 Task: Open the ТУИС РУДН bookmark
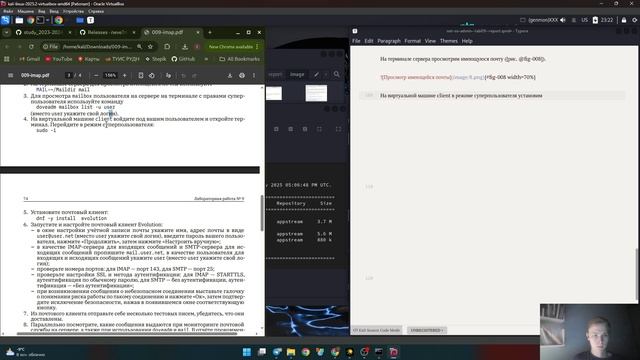[x=122, y=59]
